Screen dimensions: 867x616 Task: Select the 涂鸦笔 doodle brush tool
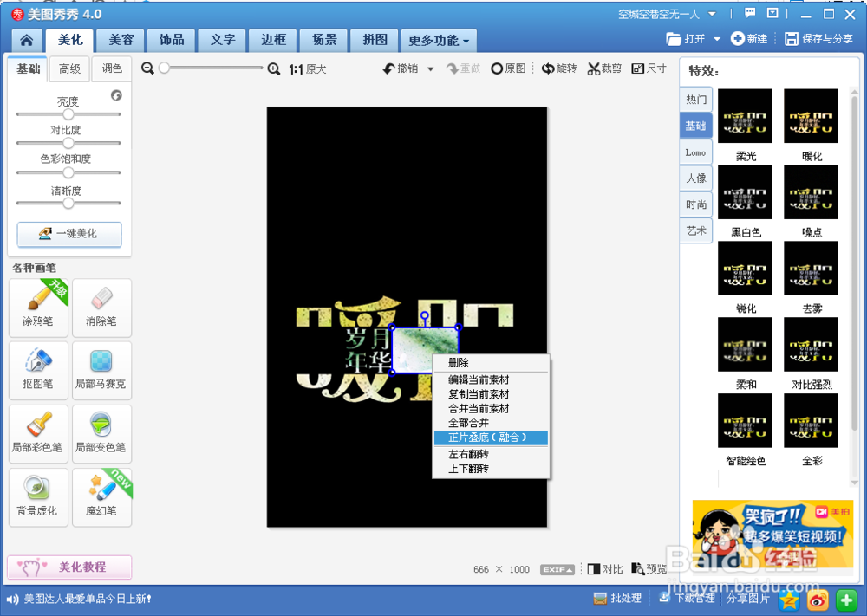click(x=38, y=308)
